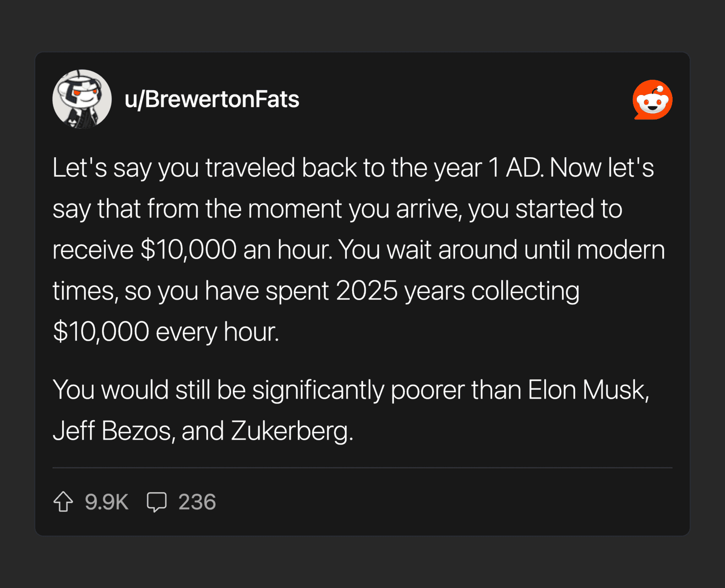Visit the u/BrewertonFats profile link

212,99
